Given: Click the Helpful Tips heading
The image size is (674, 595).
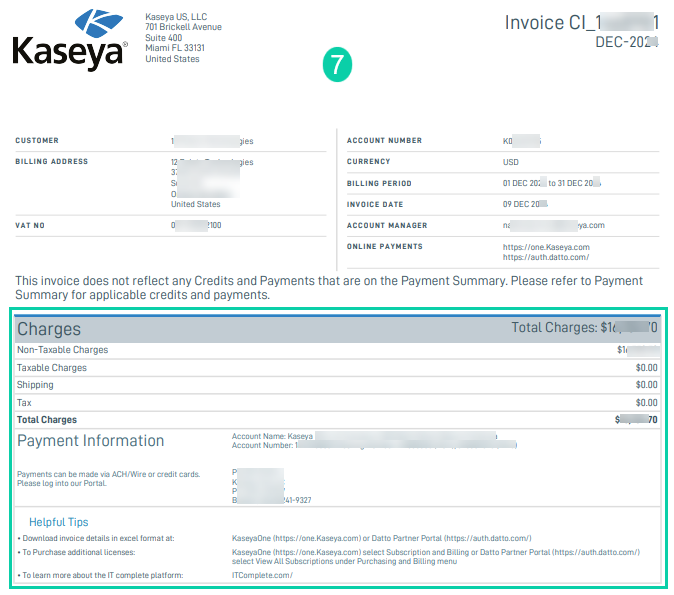Looking at the screenshot, I should (x=58, y=522).
